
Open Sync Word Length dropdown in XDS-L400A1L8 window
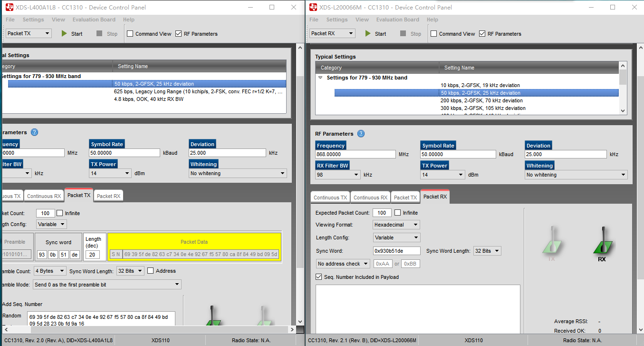(x=130, y=271)
